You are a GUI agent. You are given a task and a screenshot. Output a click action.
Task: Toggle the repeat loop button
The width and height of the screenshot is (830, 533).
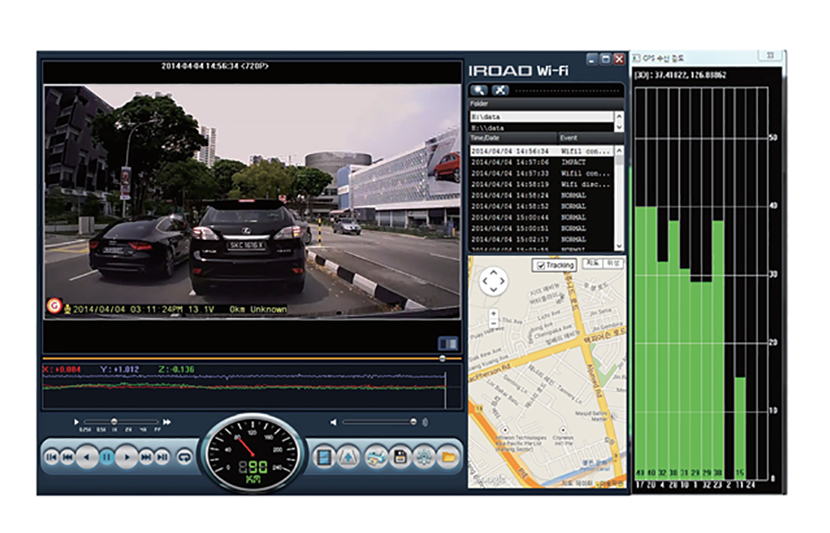click(x=185, y=457)
